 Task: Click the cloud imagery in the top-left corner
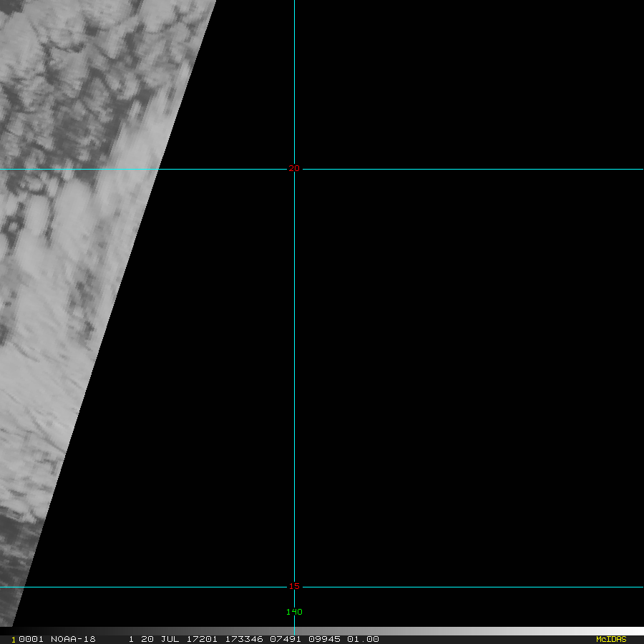pos(29,29)
